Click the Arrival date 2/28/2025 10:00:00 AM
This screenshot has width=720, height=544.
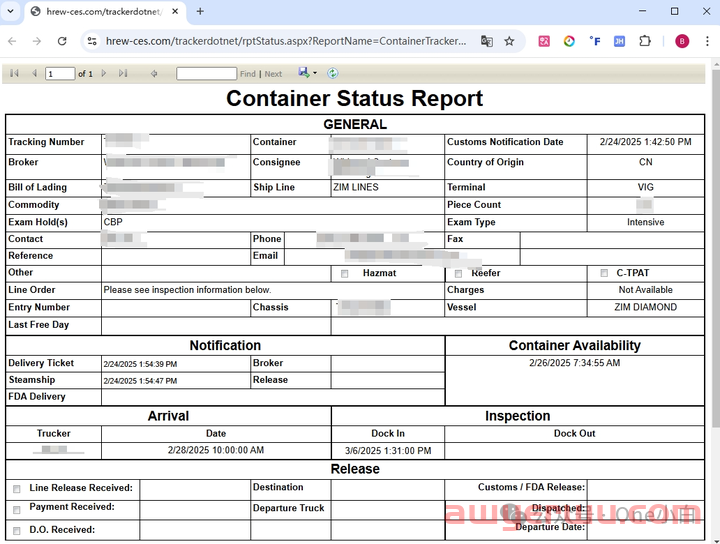point(216,450)
